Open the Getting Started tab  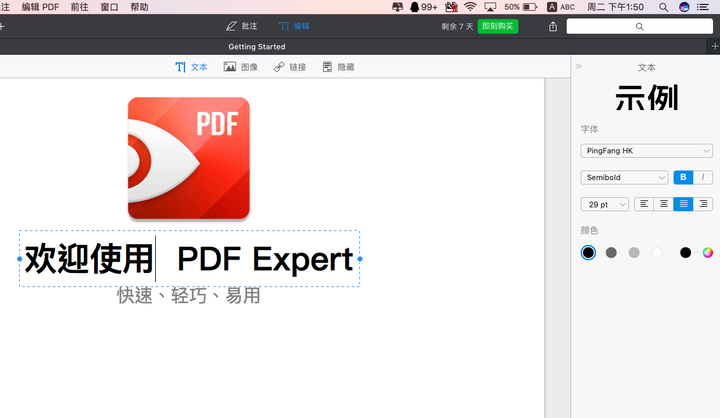[257, 46]
